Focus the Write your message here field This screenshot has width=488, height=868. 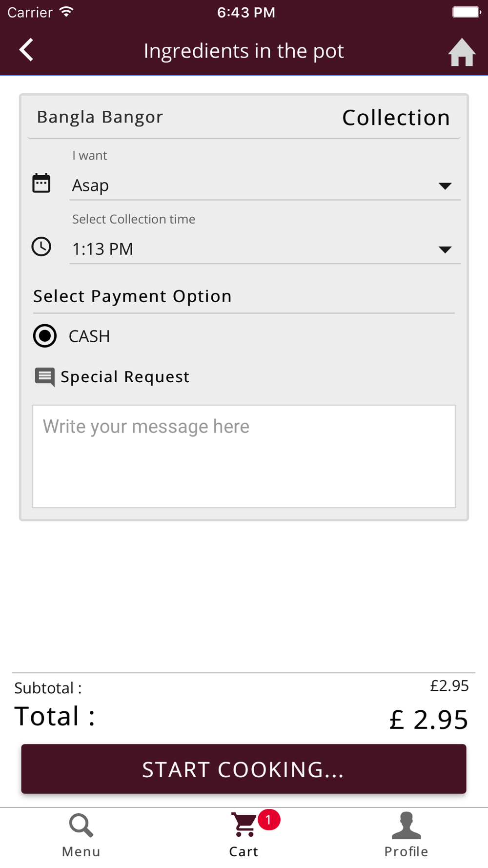click(x=244, y=456)
